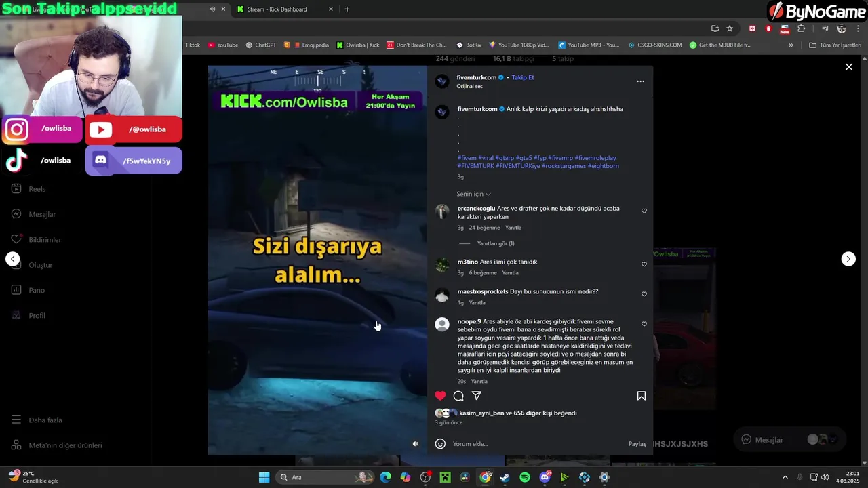Viewport: 868px width, 488px height.
Task: Open Reels in the Instagram sidebar
Action: pos(28,189)
